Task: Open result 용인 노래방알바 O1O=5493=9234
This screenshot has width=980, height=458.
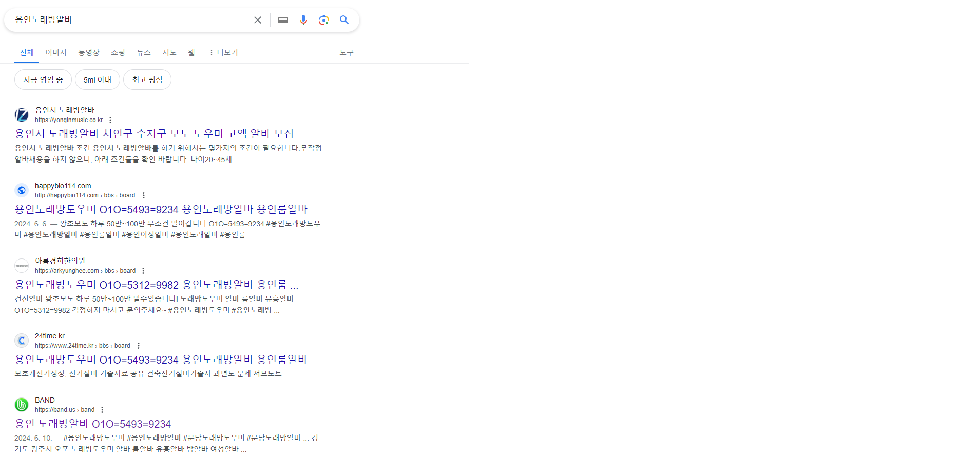Action: (x=92, y=424)
